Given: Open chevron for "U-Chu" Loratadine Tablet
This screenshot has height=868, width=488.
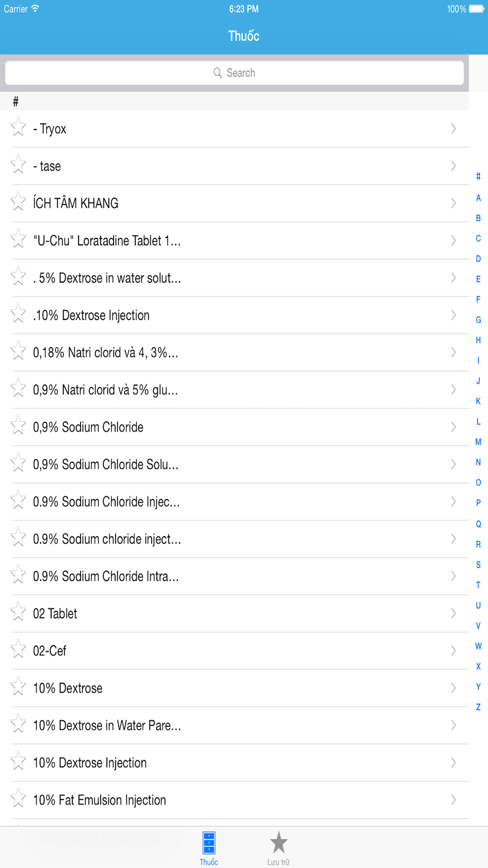Looking at the screenshot, I should pos(453,240).
